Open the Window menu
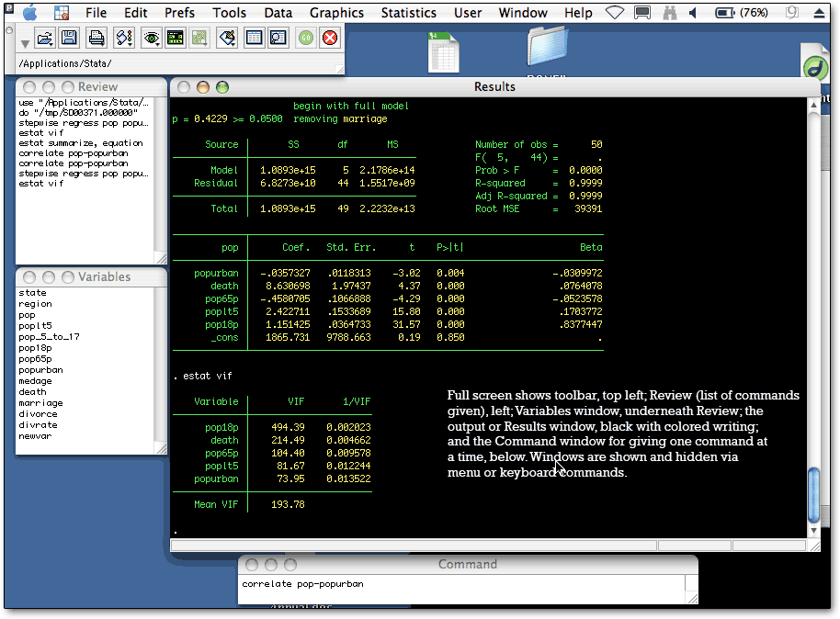 pos(523,12)
